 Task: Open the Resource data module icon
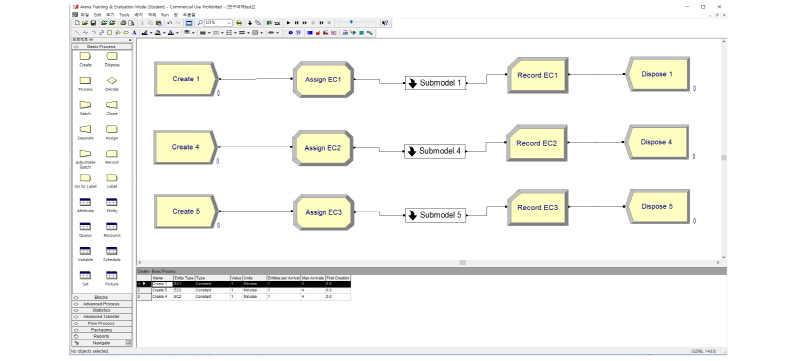(112, 226)
